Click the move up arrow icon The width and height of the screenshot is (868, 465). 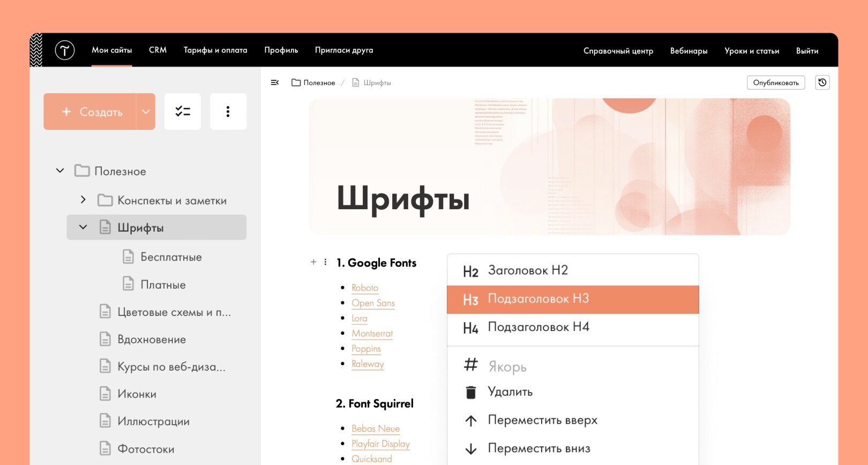(471, 421)
